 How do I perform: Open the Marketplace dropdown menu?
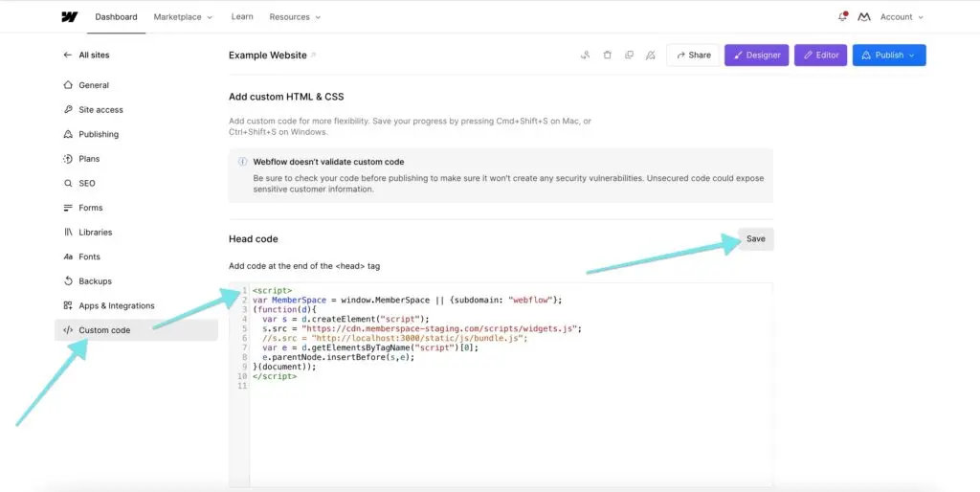tap(183, 17)
